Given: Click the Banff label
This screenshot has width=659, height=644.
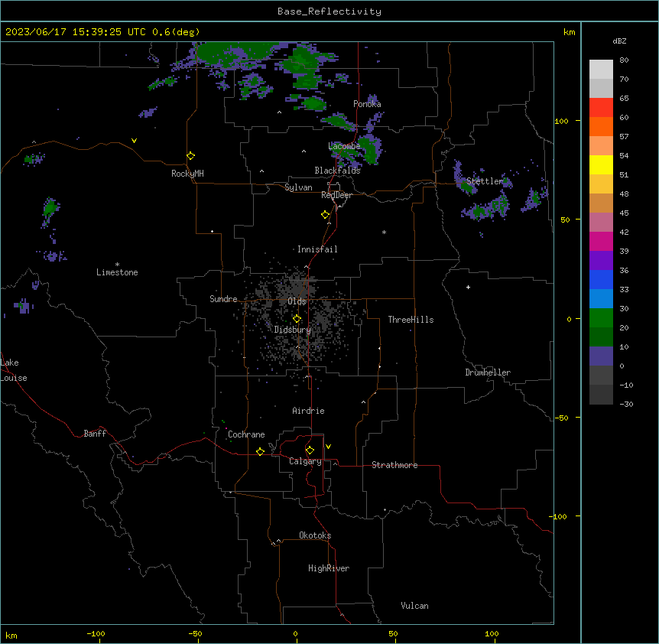Looking at the screenshot, I should tap(95, 434).
